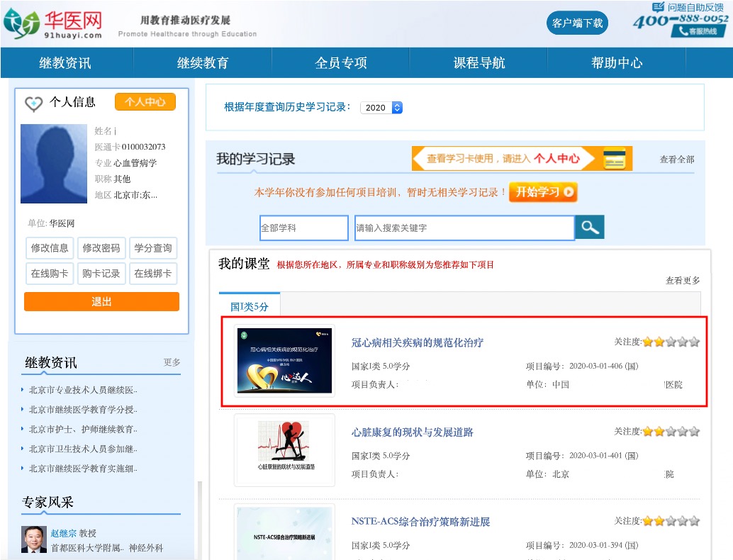Image resolution: width=733 pixels, height=560 pixels.
Task: Click the 开始学习 button
Action: [x=543, y=192]
